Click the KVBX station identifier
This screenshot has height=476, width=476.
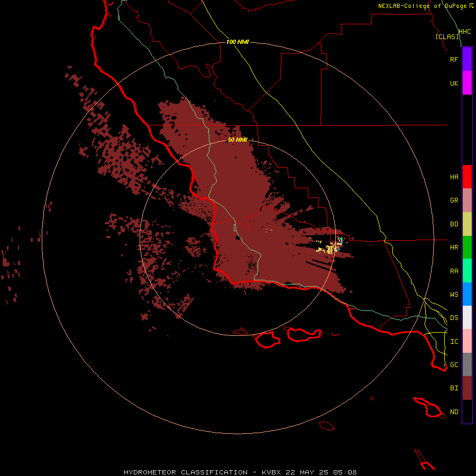[271, 472]
